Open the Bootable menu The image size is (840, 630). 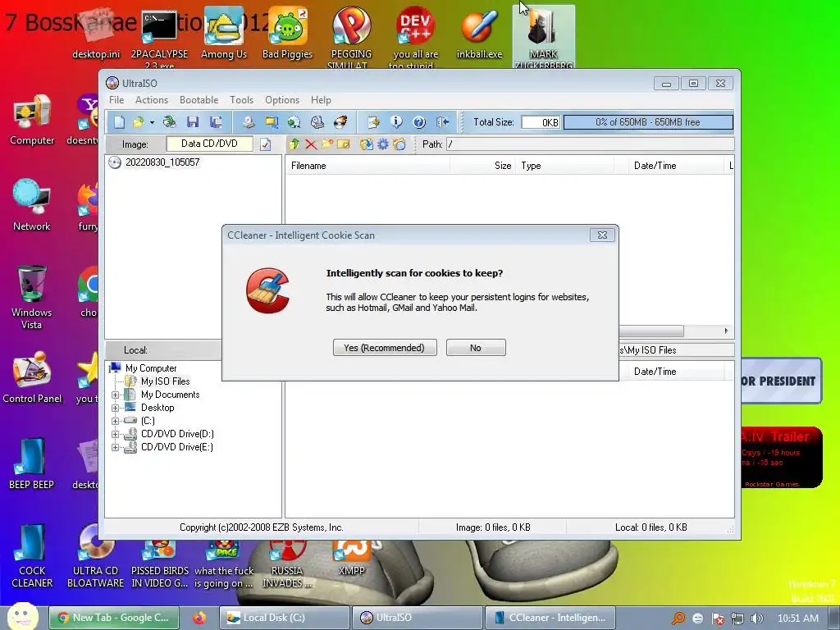point(199,100)
